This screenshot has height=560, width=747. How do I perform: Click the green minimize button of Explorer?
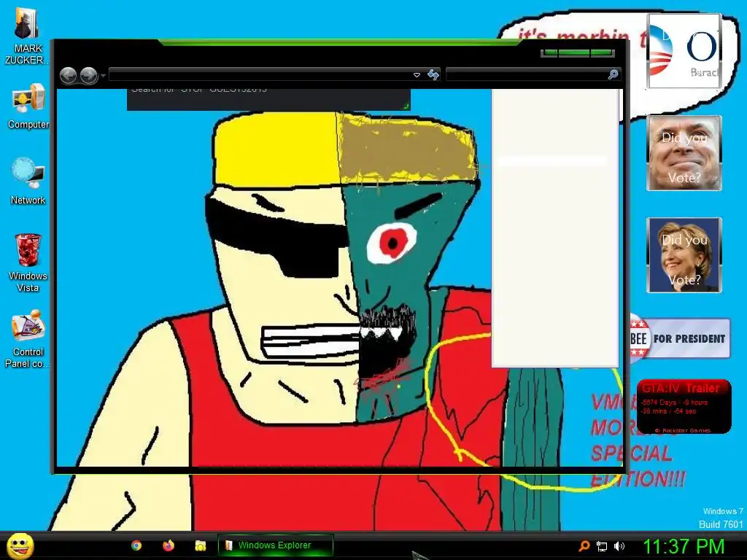(550, 52)
